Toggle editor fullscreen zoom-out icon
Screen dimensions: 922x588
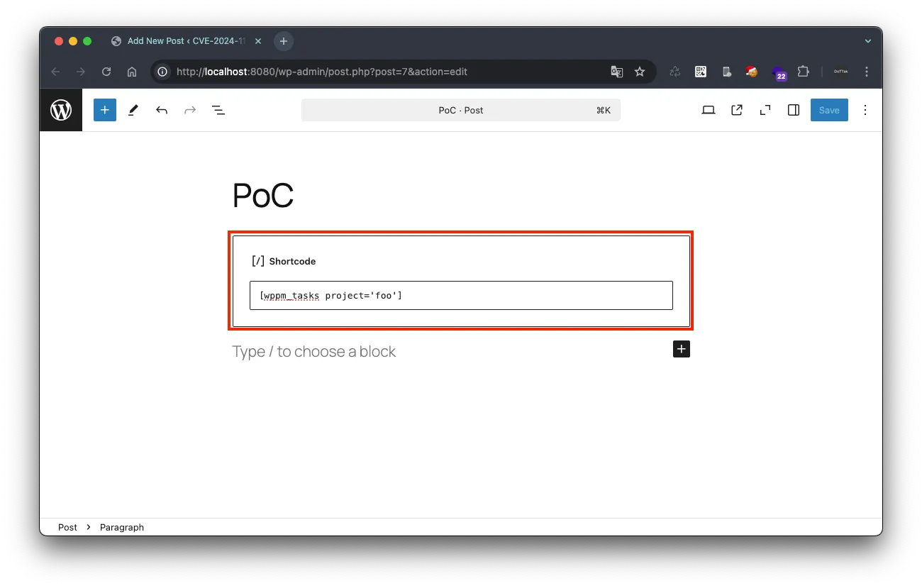coord(765,110)
